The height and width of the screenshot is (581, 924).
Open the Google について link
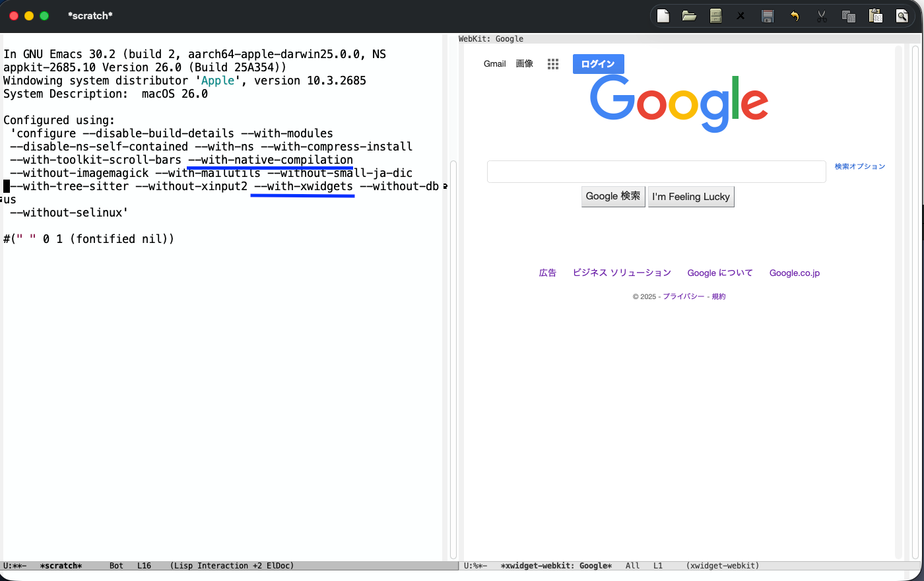tap(720, 273)
